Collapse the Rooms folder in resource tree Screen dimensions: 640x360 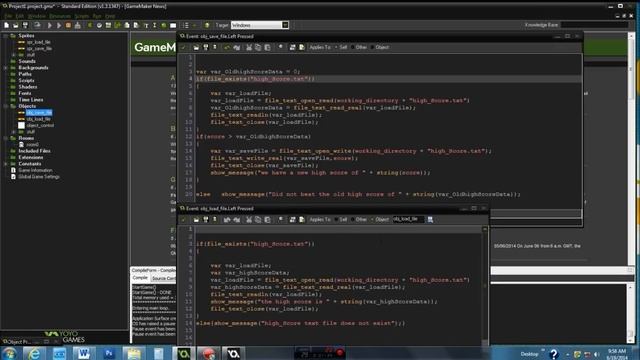coord(6,138)
